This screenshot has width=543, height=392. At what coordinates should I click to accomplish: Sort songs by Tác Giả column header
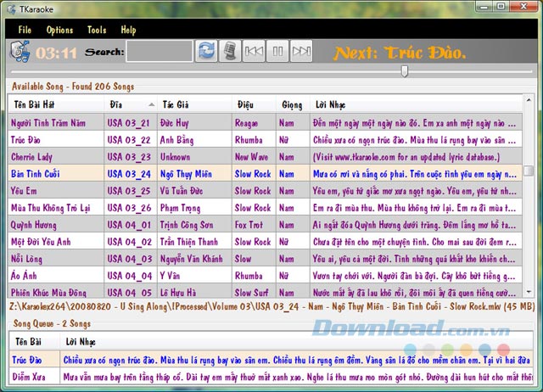pyautogui.click(x=175, y=104)
